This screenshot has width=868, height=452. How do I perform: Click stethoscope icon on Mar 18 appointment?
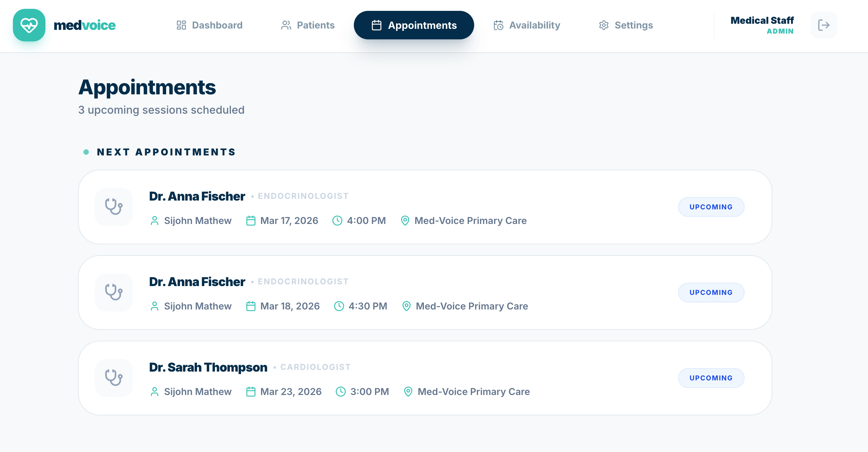click(x=114, y=292)
